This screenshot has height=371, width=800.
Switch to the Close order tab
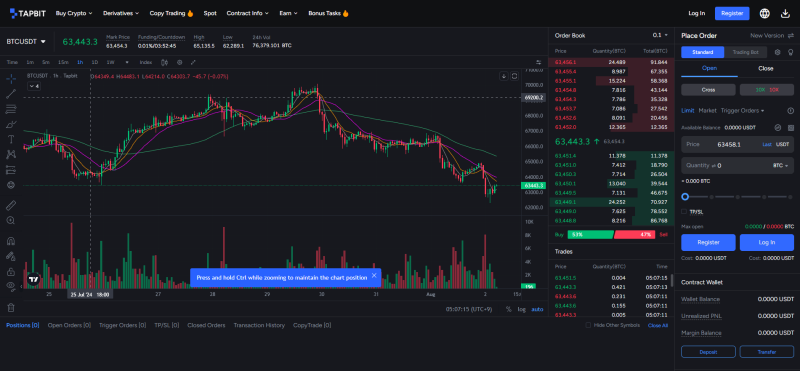click(x=765, y=68)
